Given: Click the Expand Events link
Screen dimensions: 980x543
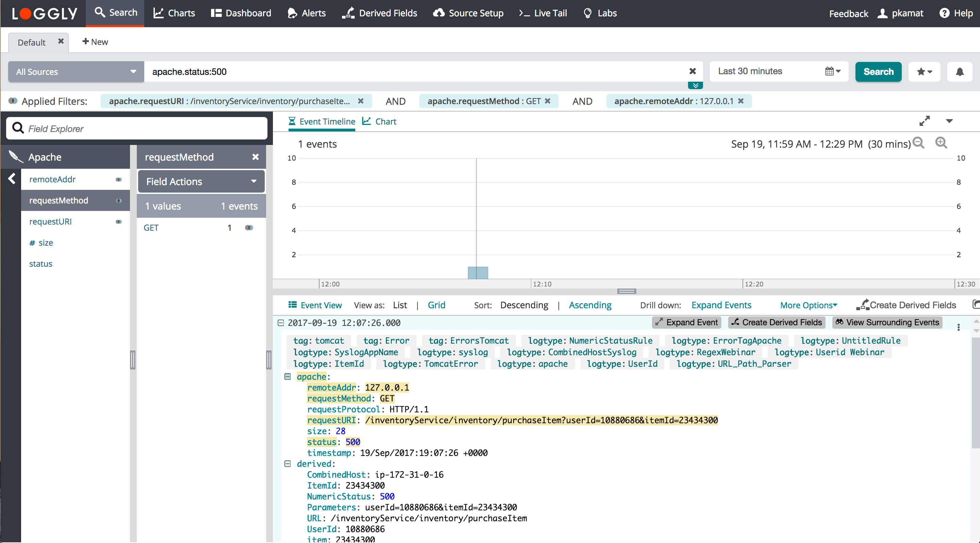Looking at the screenshot, I should click(721, 305).
